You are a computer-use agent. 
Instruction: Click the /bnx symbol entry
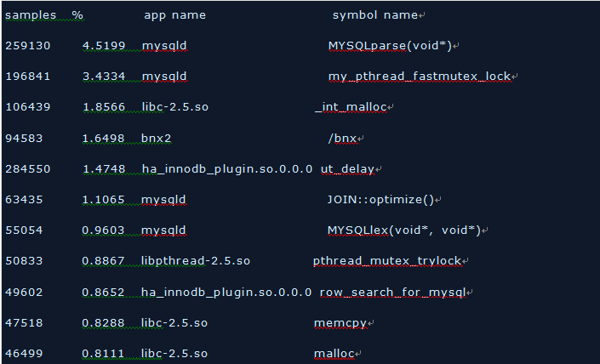[342, 138]
